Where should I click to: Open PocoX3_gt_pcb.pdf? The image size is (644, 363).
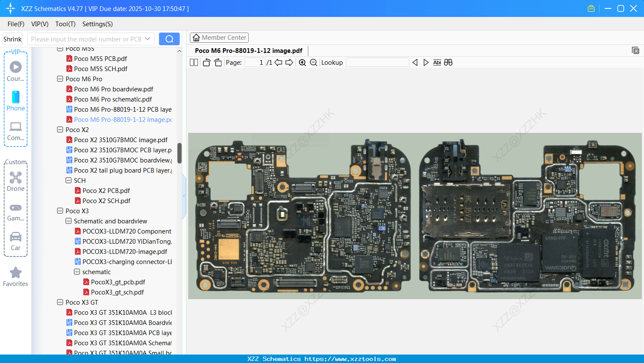click(x=114, y=282)
